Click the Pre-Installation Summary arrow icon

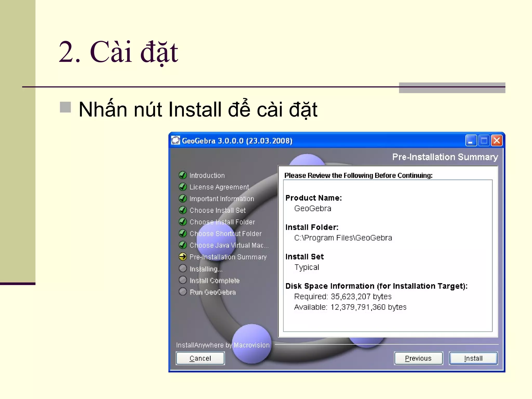coord(183,257)
